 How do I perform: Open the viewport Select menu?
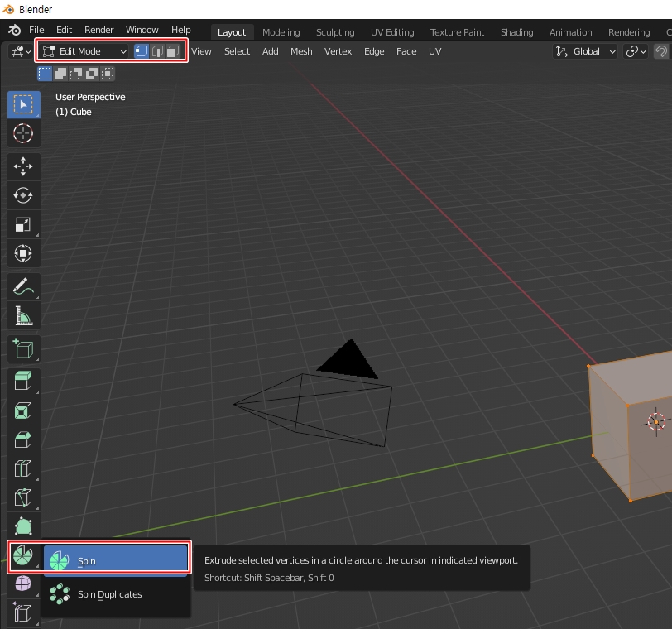point(237,51)
